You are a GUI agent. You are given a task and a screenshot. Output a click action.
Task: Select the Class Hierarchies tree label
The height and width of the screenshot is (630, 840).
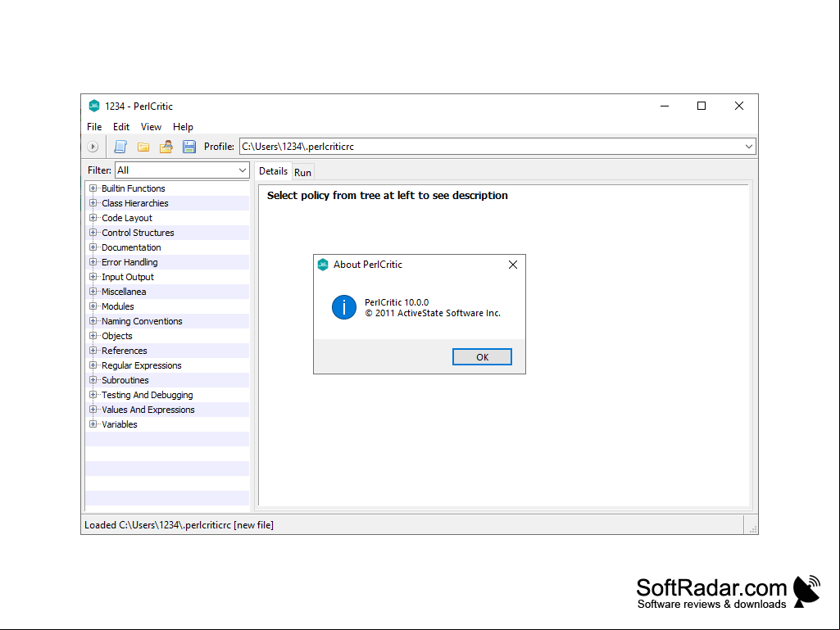[135, 203]
